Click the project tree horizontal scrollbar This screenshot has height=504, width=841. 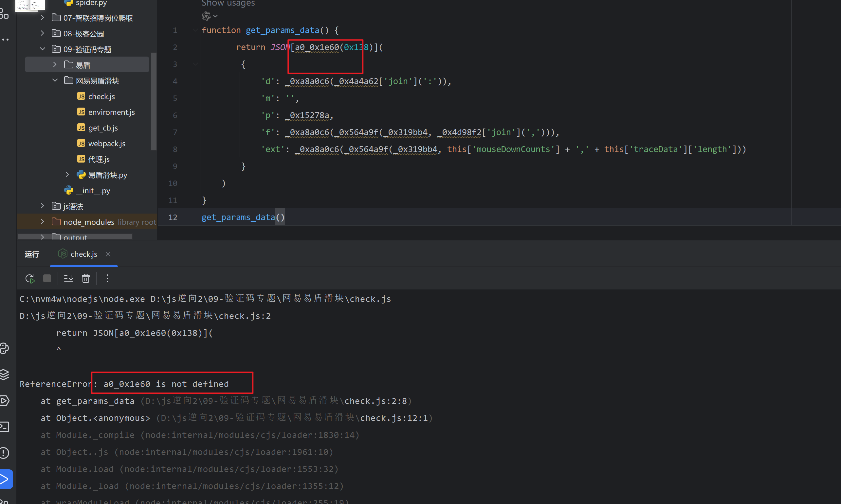tap(75, 236)
